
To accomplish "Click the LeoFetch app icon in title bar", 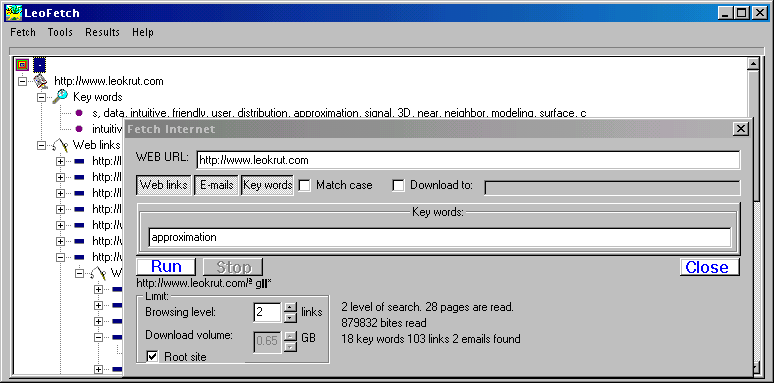I will 13,13.
